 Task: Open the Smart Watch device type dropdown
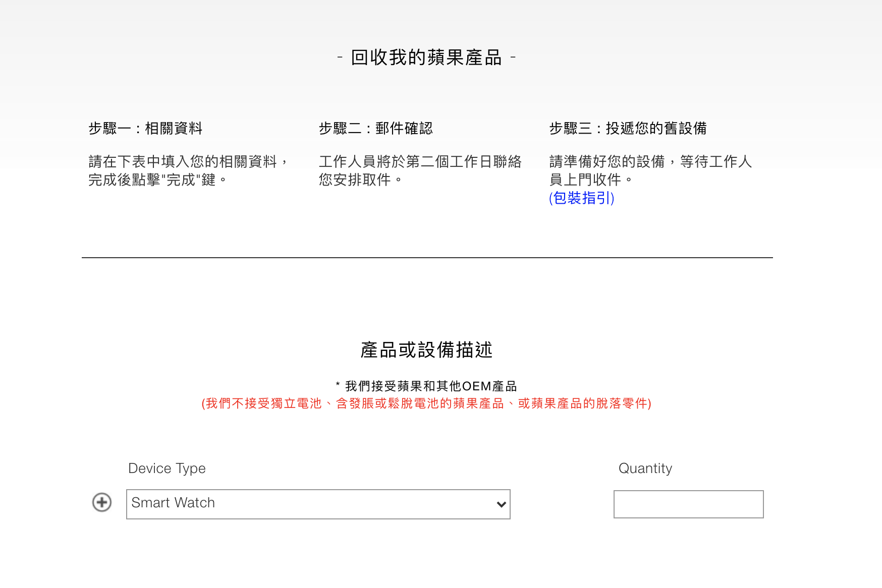point(318,504)
